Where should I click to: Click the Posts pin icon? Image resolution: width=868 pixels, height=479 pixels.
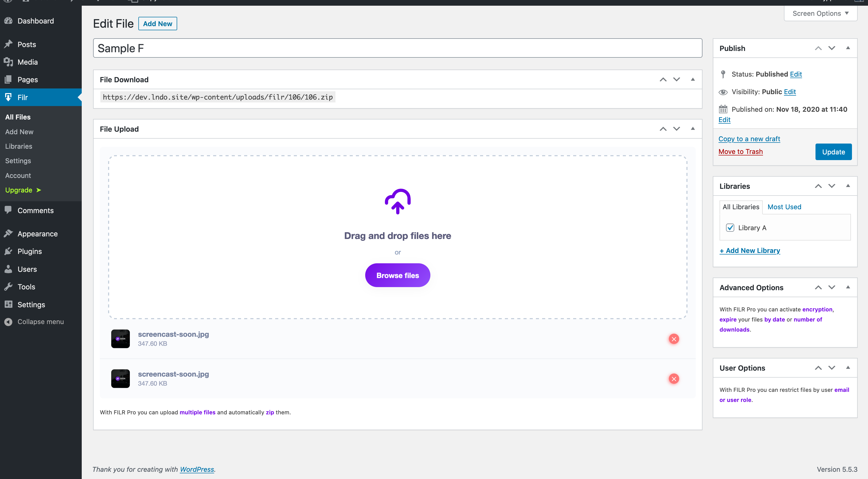click(9, 44)
